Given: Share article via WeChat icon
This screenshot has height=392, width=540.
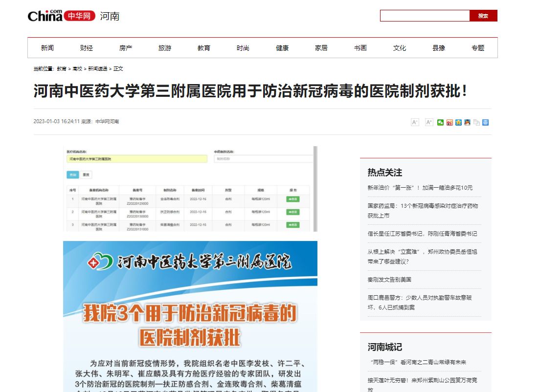Looking at the screenshot, I should 441,122.
